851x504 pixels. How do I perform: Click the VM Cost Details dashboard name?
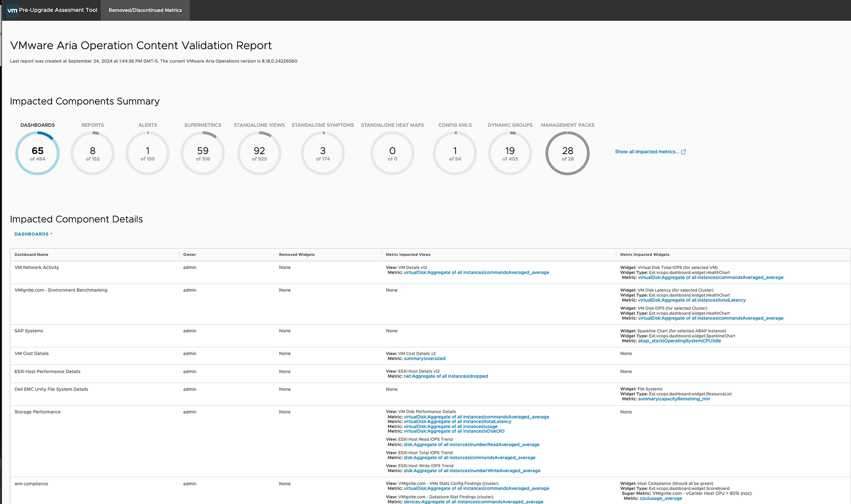pyautogui.click(x=31, y=353)
